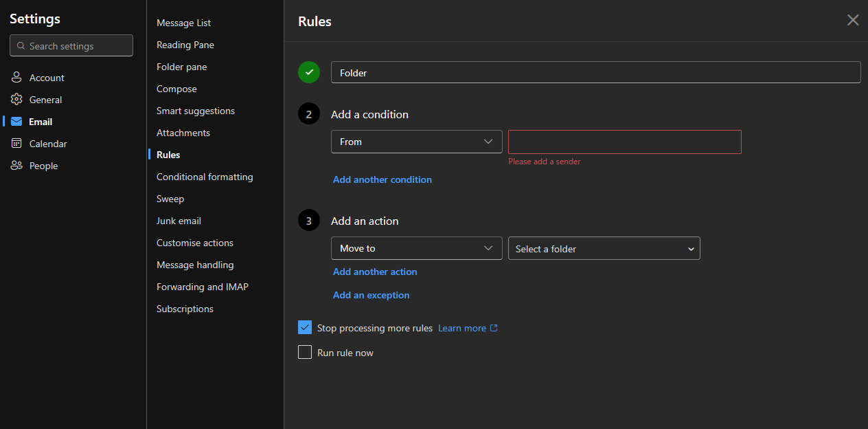
Task: Click Add another action
Action: (375, 272)
